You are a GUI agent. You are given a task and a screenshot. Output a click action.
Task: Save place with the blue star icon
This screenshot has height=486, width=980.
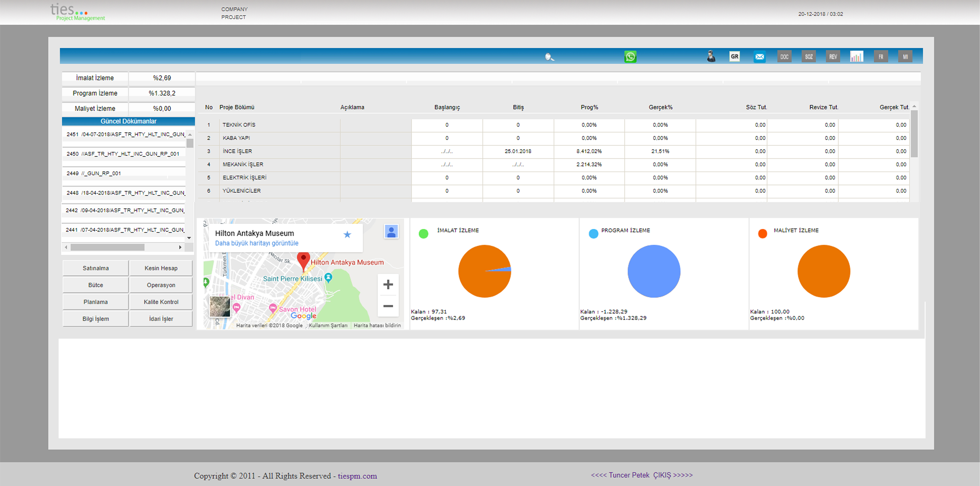[347, 234]
